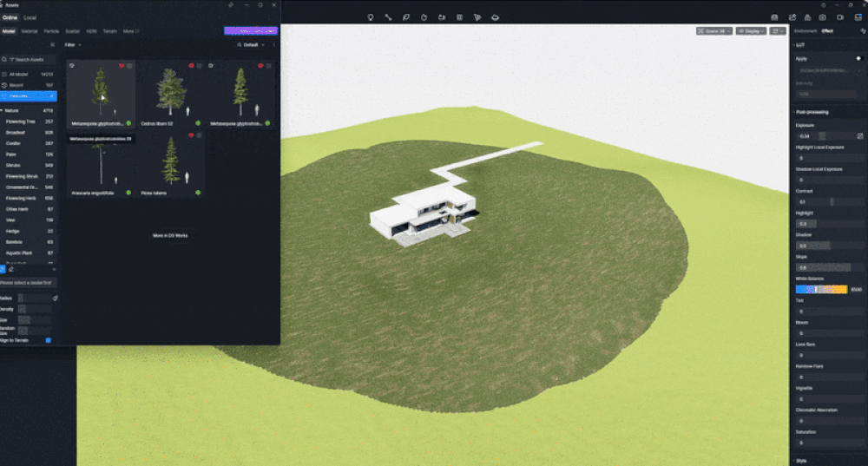This screenshot has height=466, width=868.
Task: Switch to the Local tab
Action: 30,17
